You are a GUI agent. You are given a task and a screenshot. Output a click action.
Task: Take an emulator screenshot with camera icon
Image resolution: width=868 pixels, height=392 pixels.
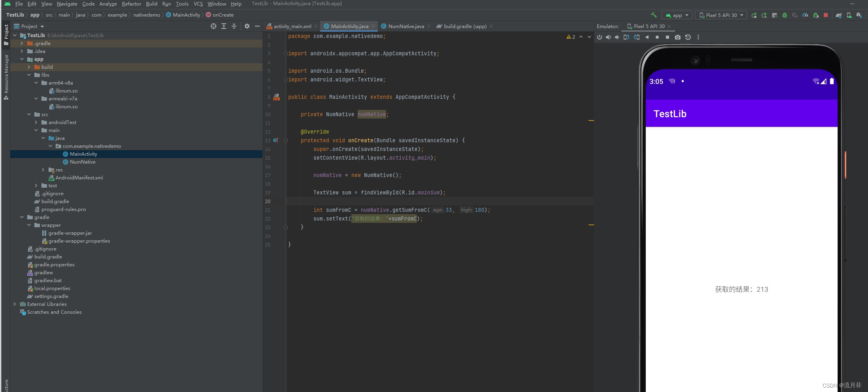(x=678, y=37)
